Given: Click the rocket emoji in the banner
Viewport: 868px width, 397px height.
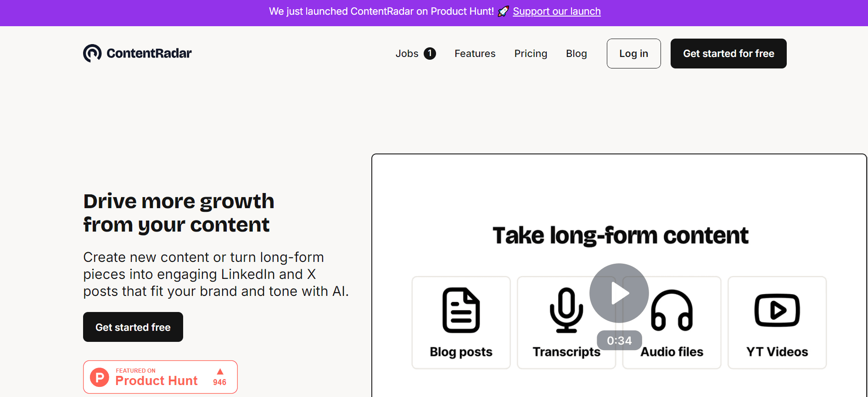Looking at the screenshot, I should [x=503, y=11].
